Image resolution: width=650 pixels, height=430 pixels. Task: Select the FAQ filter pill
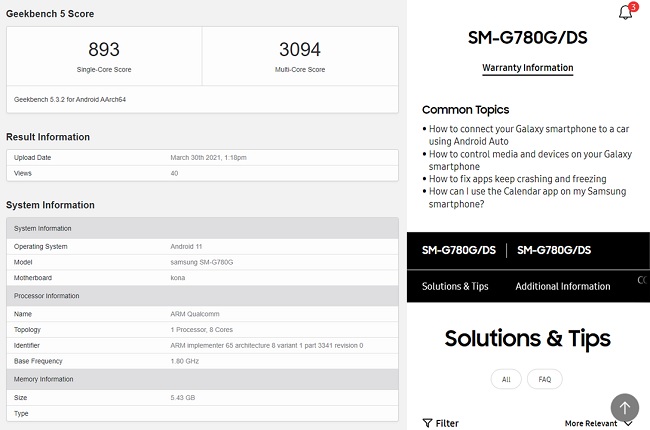coord(545,379)
